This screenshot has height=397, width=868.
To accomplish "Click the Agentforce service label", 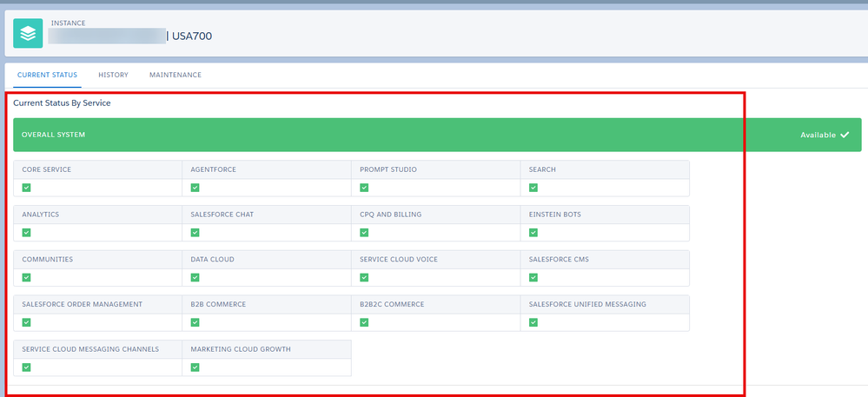I will pyautogui.click(x=213, y=169).
